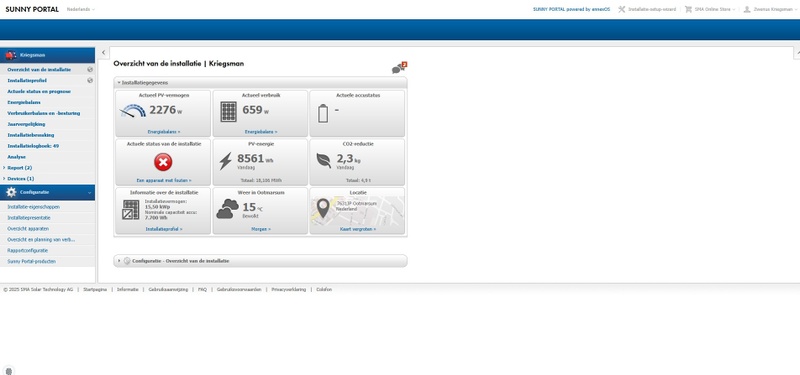800x375 pixels.
Task: Click Startpagina footer link
Action: tap(95, 289)
